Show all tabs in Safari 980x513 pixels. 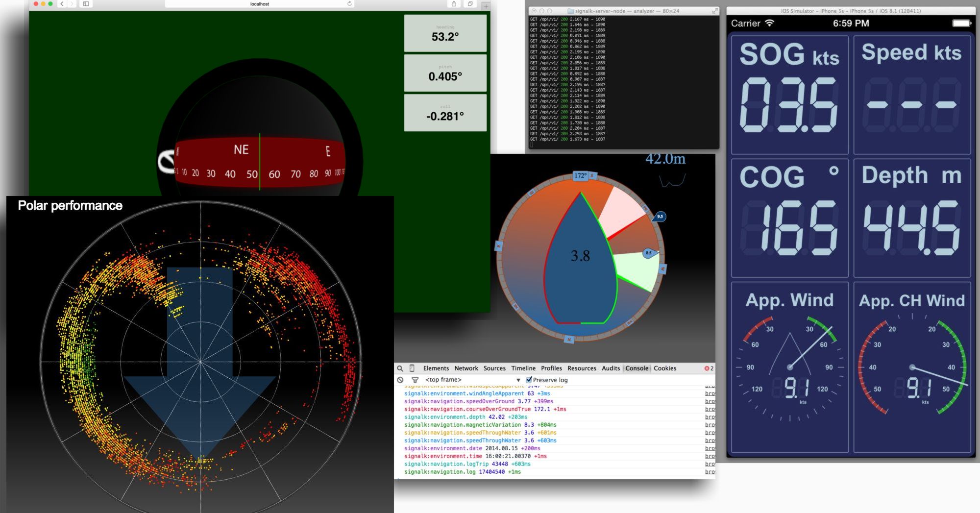pyautogui.click(x=470, y=4)
